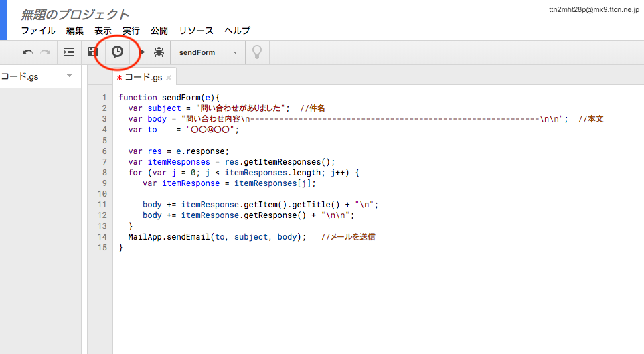Image resolution: width=644 pixels, height=354 pixels.
Task: Click the "問い合わせがありました" subject string
Action: coord(240,108)
